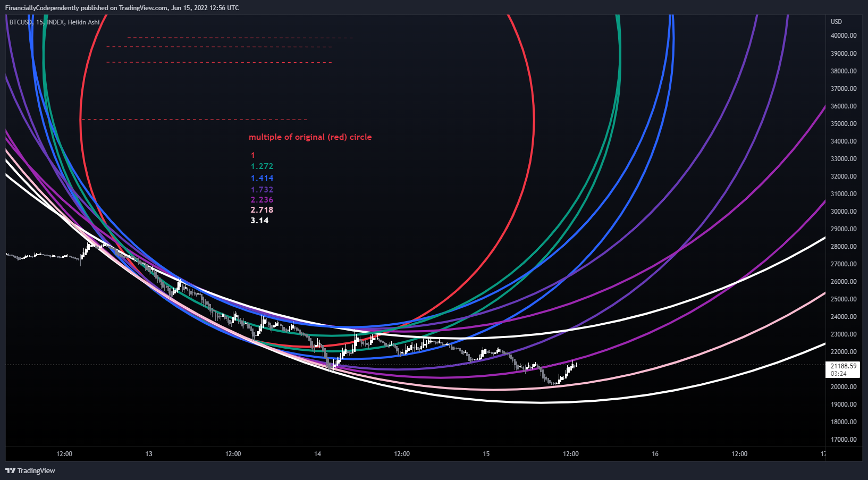Click the current price tag 21188.59
The height and width of the screenshot is (480, 868).
(x=844, y=366)
